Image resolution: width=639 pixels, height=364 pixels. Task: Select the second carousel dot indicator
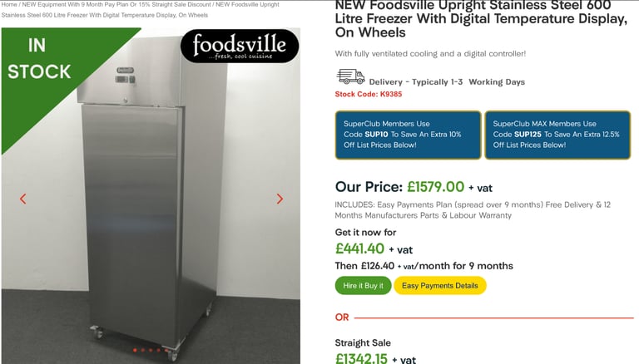tap(143, 350)
